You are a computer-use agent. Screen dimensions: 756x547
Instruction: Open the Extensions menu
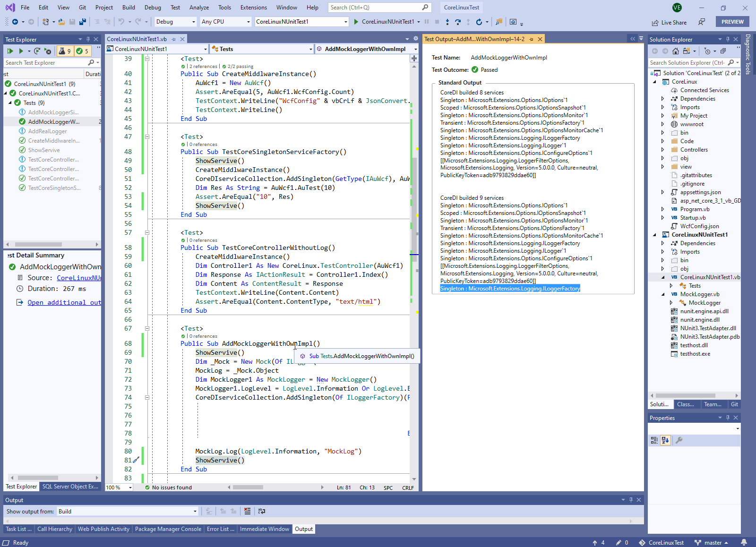pyautogui.click(x=253, y=8)
